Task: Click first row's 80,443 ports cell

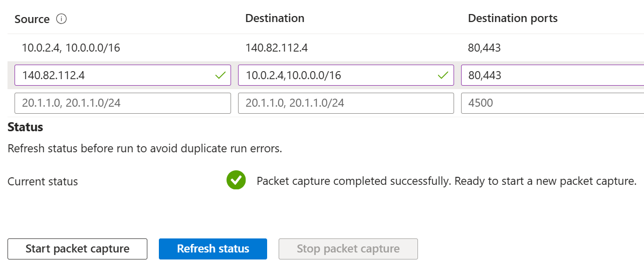Action: tap(484, 48)
